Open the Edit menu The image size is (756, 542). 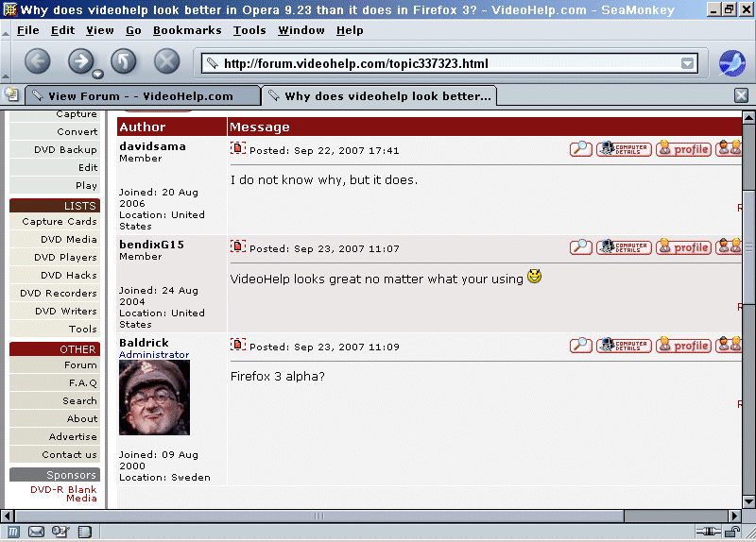pyautogui.click(x=62, y=30)
